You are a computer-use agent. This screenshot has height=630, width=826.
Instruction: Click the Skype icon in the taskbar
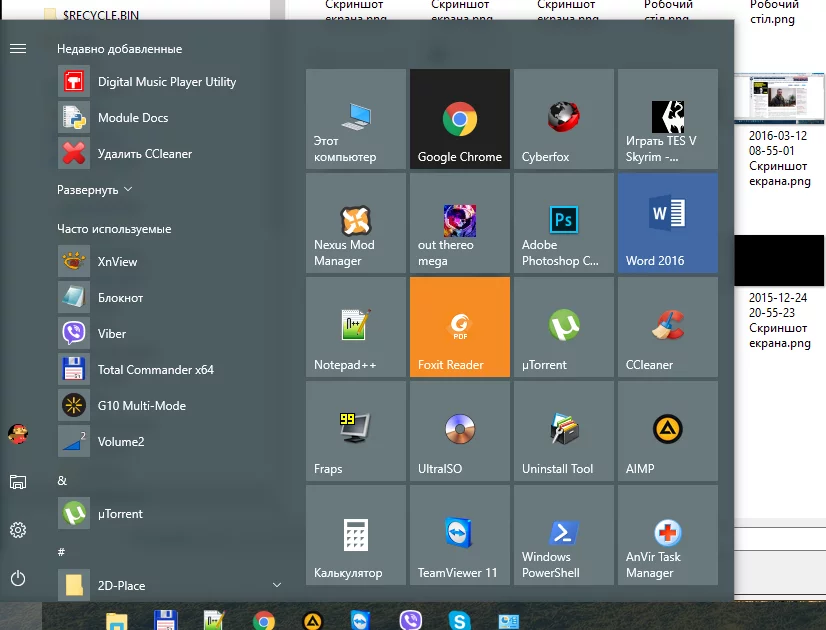(459, 620)
